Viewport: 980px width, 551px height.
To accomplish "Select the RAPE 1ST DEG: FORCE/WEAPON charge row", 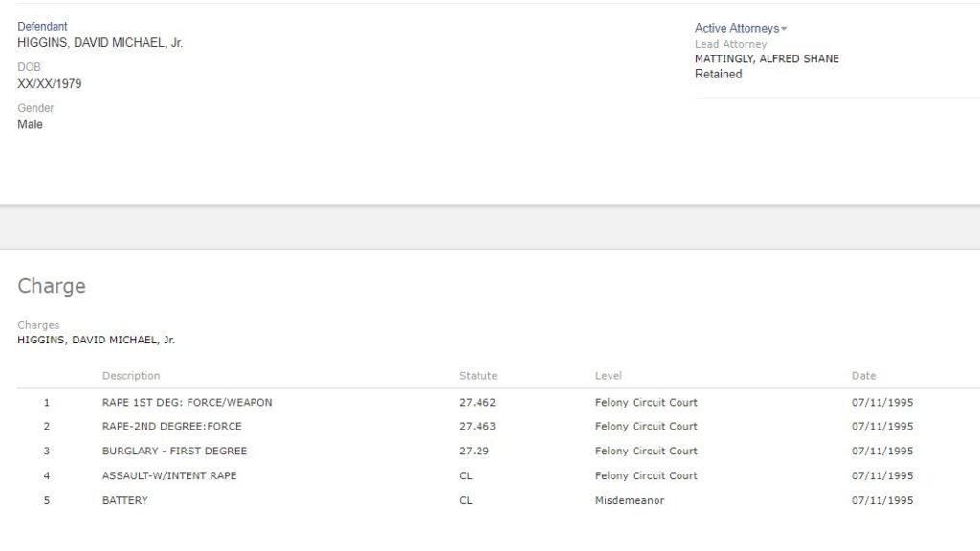I will click(x=498, y=403).
